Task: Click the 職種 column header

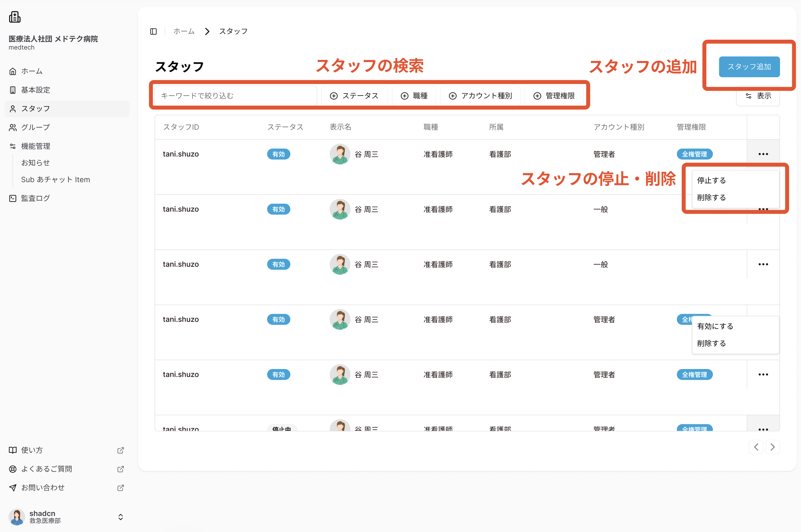Action: [x=431, y=127]
